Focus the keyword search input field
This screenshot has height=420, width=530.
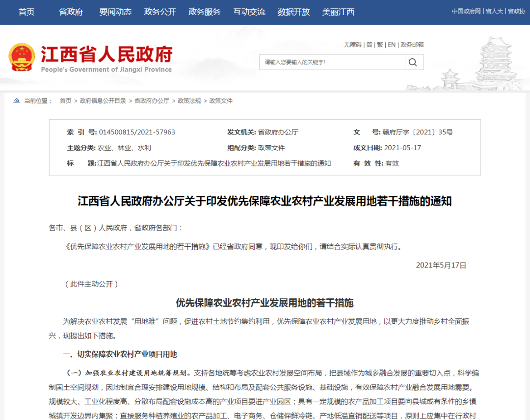pos(332,62)
